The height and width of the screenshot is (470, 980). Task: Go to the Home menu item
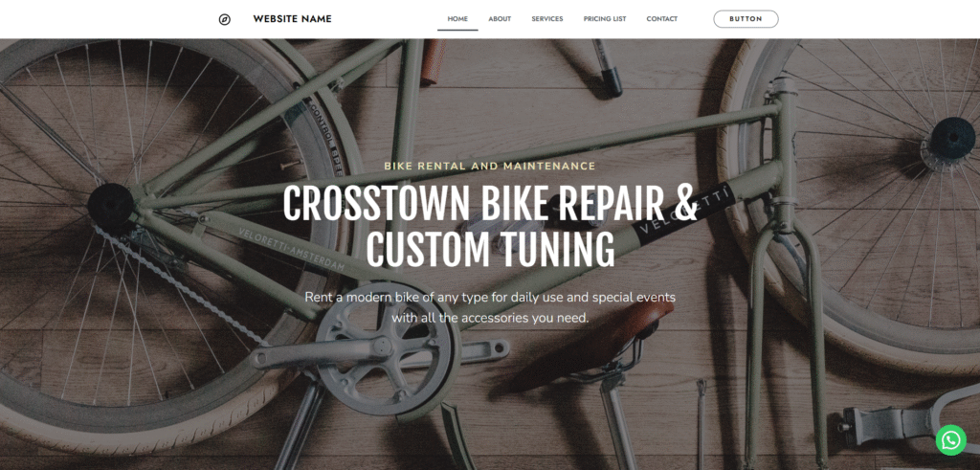pyautogui.click(x=457, y=19)
